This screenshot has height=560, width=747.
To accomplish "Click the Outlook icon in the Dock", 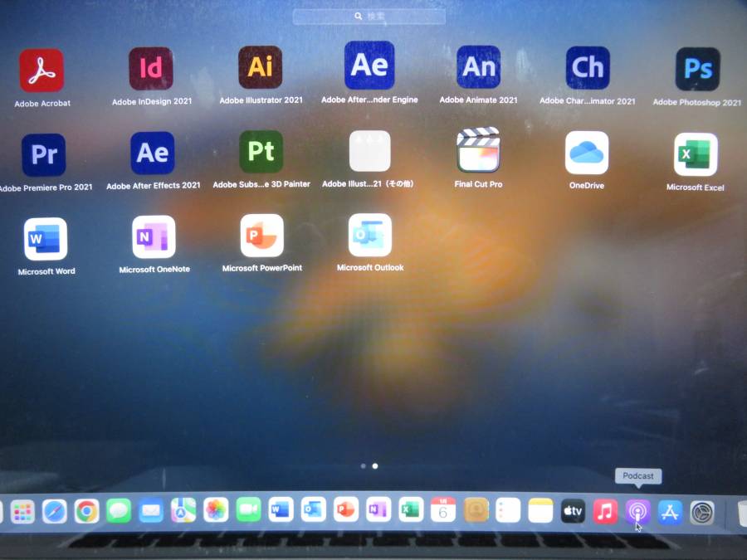I will coord(314,510).
